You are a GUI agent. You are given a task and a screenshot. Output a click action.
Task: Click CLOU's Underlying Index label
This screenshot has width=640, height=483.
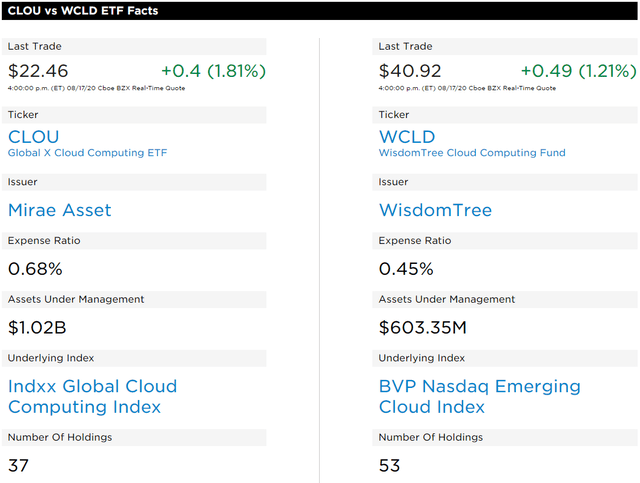tap(51, 358)
